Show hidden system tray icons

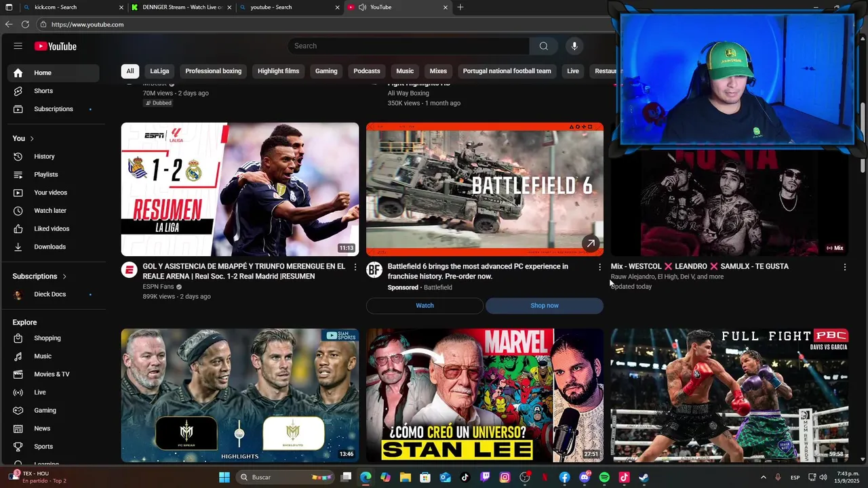pyautogui.click(x=763, y=477)
